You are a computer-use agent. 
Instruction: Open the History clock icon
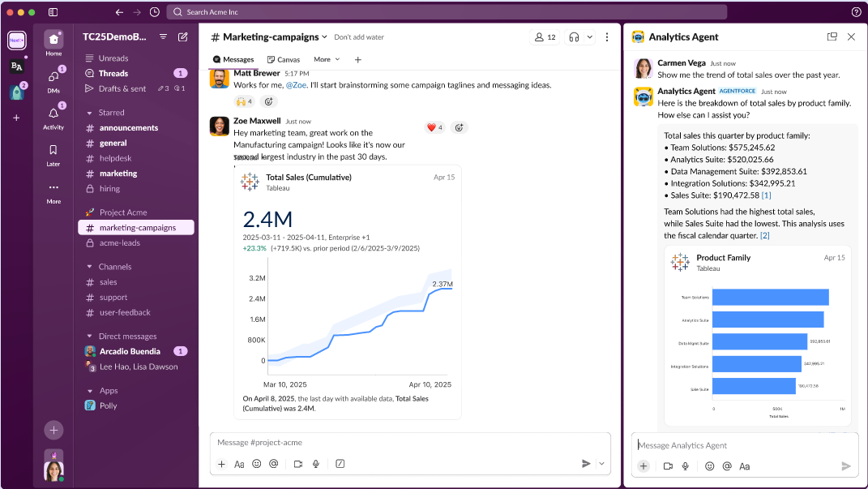tap(155, 12)
